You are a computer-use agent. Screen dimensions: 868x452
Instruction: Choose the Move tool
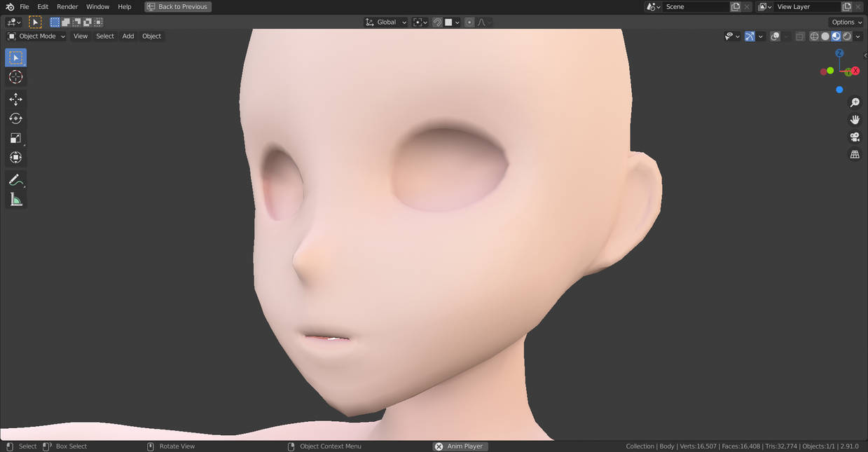[15, 100]
